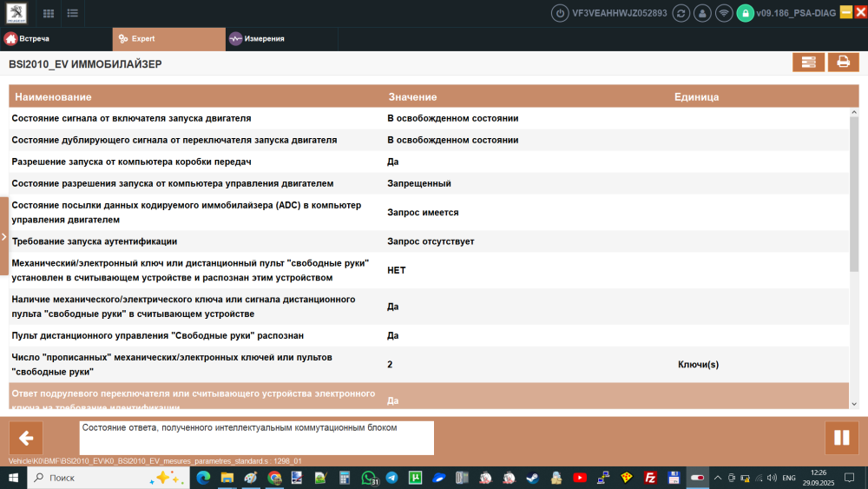Click the table scroll-up arrow

point(853,112)
